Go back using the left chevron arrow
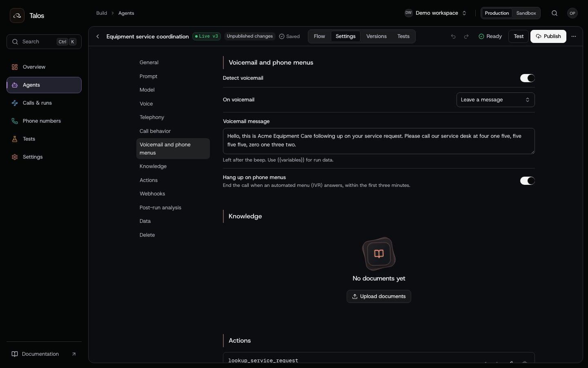 (x=98, y=36)
